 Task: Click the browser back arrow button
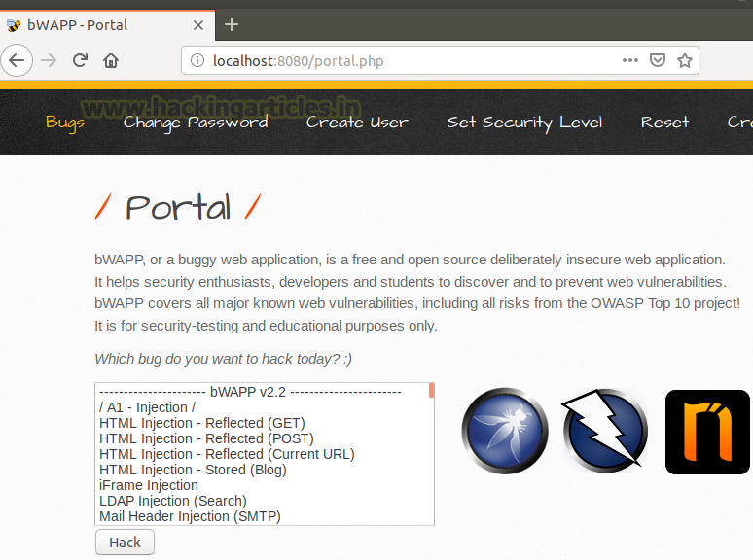click(x=16, y=60)
